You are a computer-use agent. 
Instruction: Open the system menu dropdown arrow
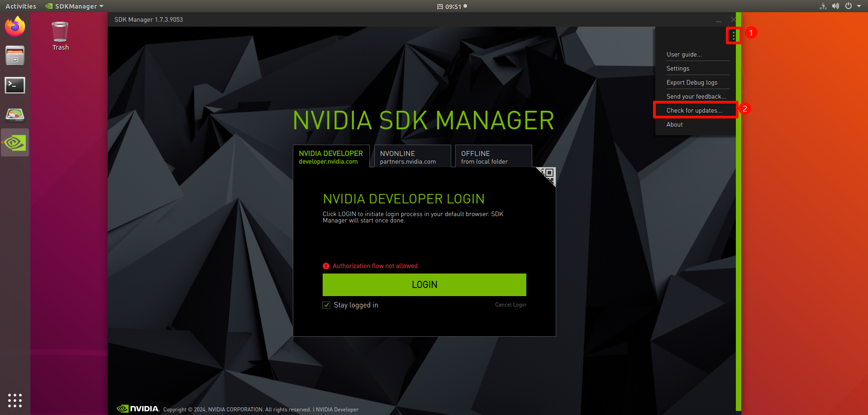(859, 6)
